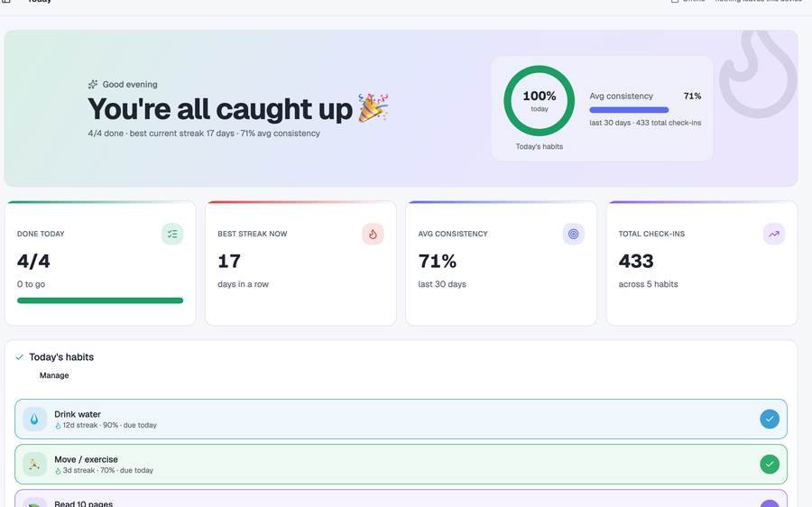
Task: Click '12d streak · 90% · due today' text
Action: 110,425
